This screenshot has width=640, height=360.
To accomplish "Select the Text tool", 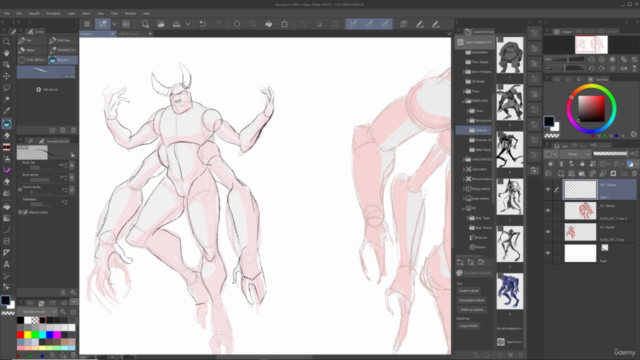I will [x=7, y=264].
